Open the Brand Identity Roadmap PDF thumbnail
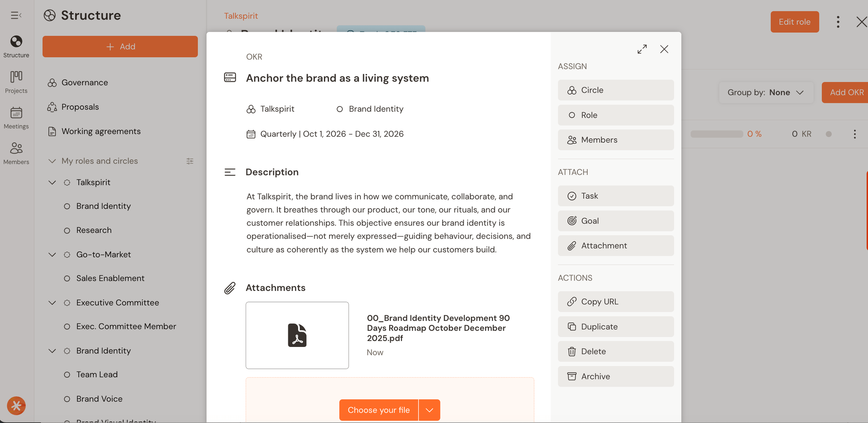 (297, 335)
